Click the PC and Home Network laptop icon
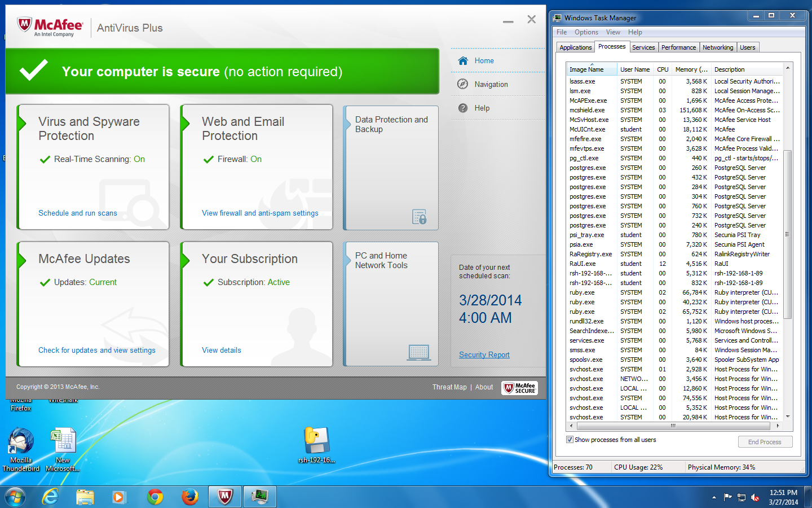Image resolution: width=812 pixels, height=508 pixels. tap(419, 352)
